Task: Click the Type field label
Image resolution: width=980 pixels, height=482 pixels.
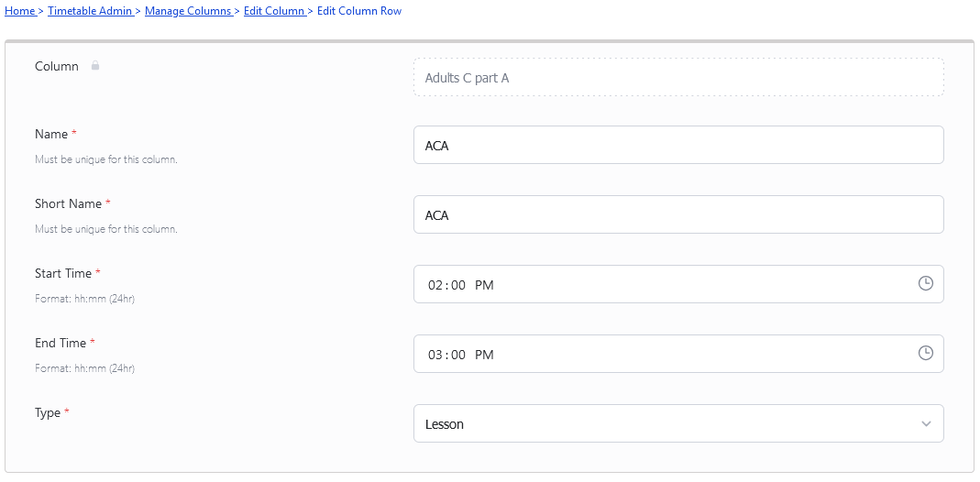Action: [x=48, y=412]
